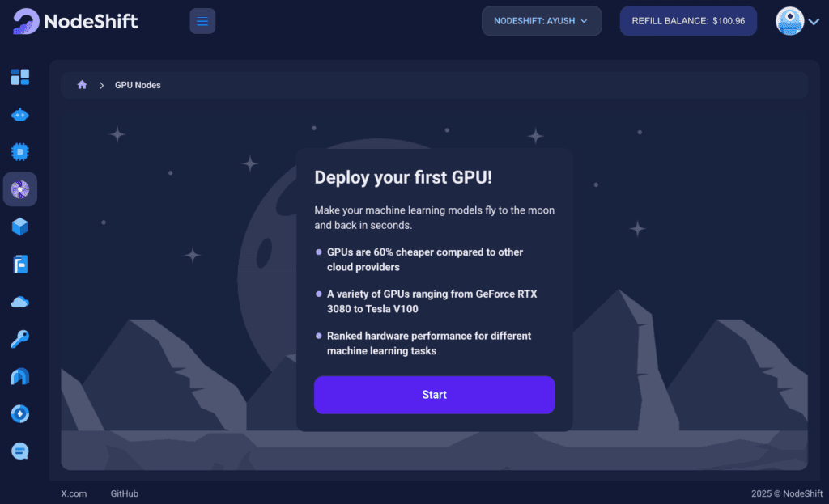Click the Start button
The width and height of the screenshot is (829, 504).
pos(434,395)
